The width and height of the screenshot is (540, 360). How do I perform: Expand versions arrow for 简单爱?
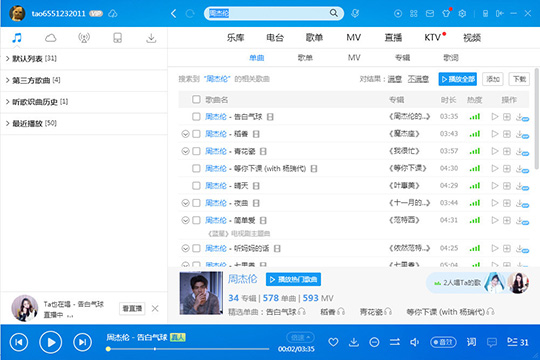(x=185, y=220)
